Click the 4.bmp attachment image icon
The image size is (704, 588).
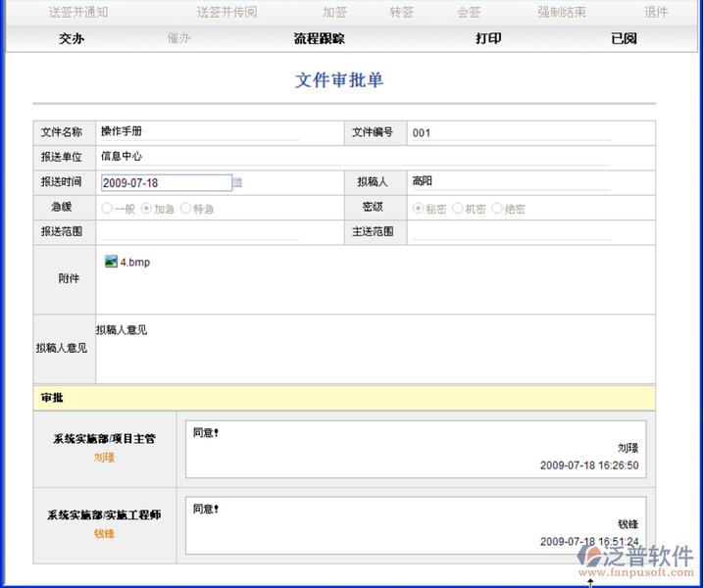(x=111, y=262)
